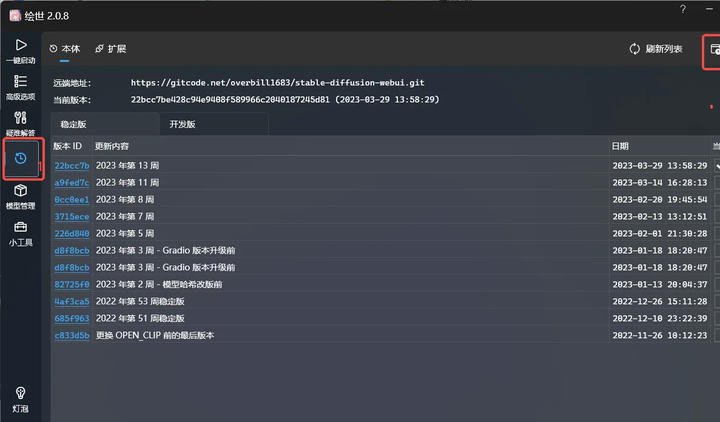This screenshot has width=720, height=422.
Task: Select row '2023 年第 8 周'
Action: point(385,199)
